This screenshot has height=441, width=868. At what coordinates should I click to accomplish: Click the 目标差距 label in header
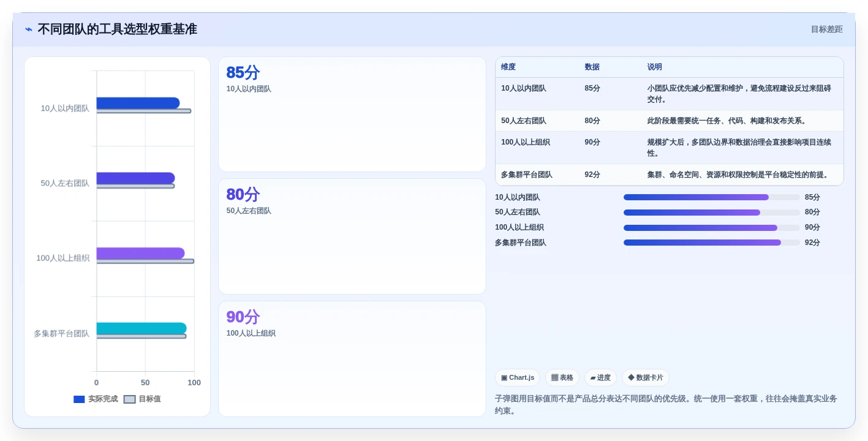tap(826, 29)
